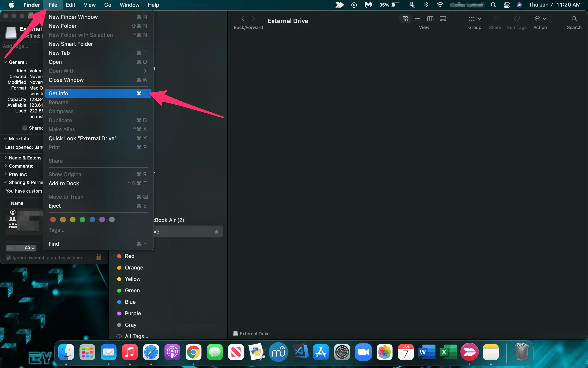Switch Finder to list view
The image size is (588, 368).
[x=418, y=19]
